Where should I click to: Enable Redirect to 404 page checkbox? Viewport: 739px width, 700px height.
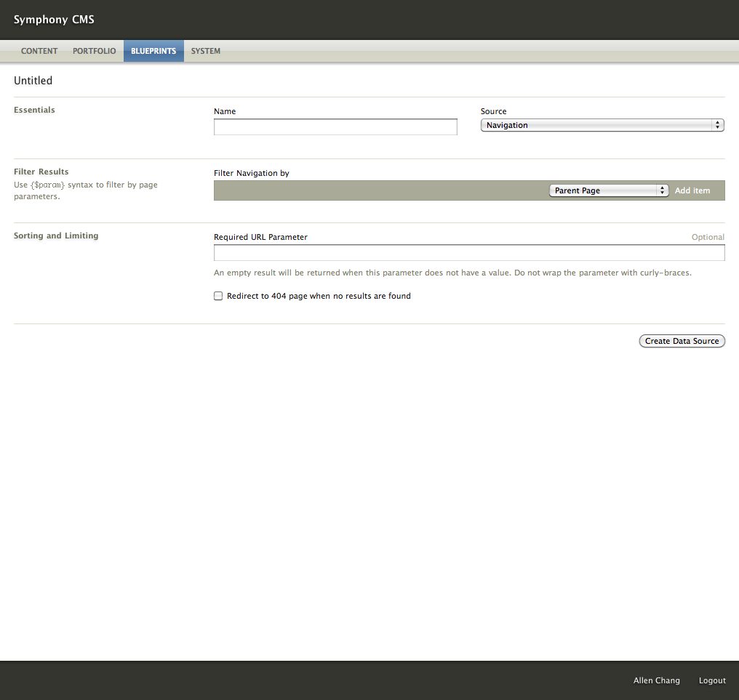pos(218,296)
